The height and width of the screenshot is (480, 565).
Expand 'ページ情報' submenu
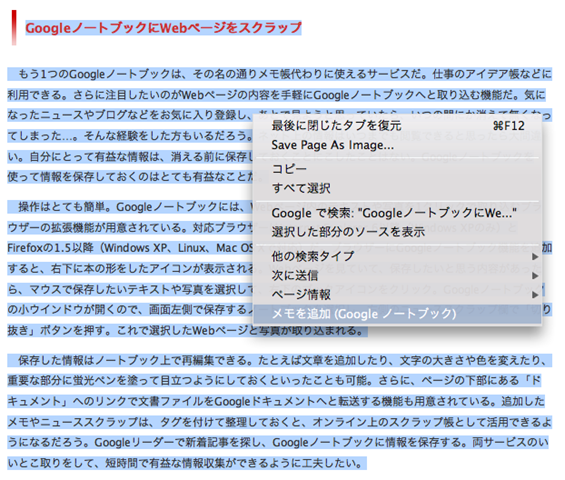pyautogui.click(x=397, y=295)
